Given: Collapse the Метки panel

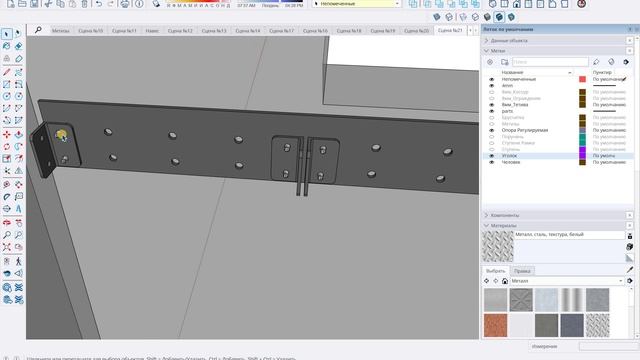Looking at the screenshot, I should pyautogui.click(x=487, y=51).
